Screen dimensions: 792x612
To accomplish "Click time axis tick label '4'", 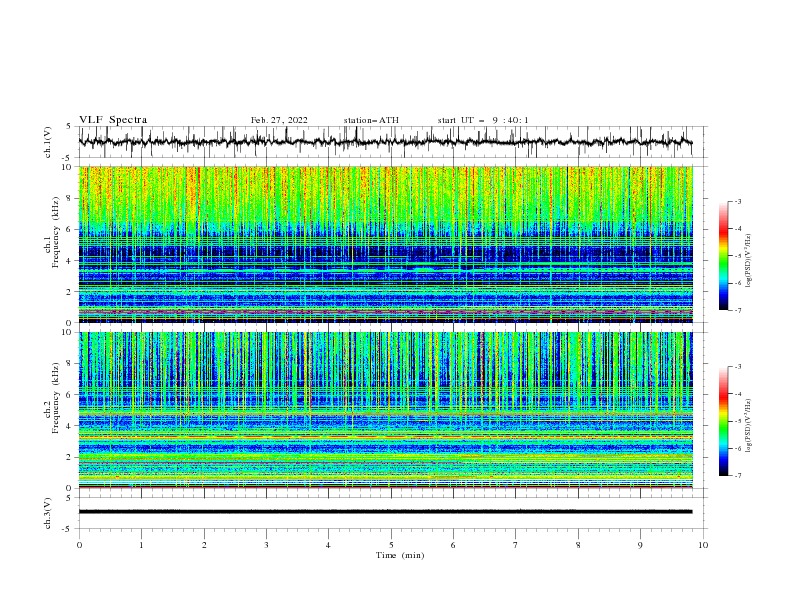I will 328,545.
